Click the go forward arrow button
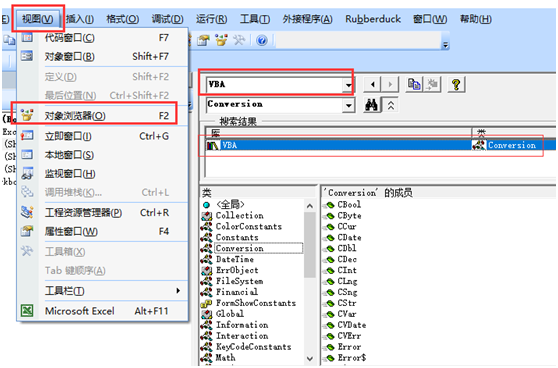Image resolution: width=558 pixels, height=368 pixels. (x=390, y=84)
